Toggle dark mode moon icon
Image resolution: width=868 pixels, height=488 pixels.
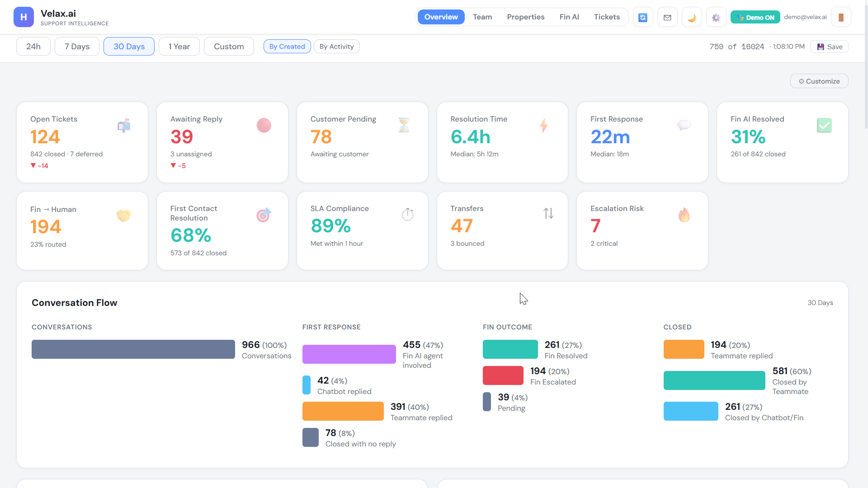692,18
